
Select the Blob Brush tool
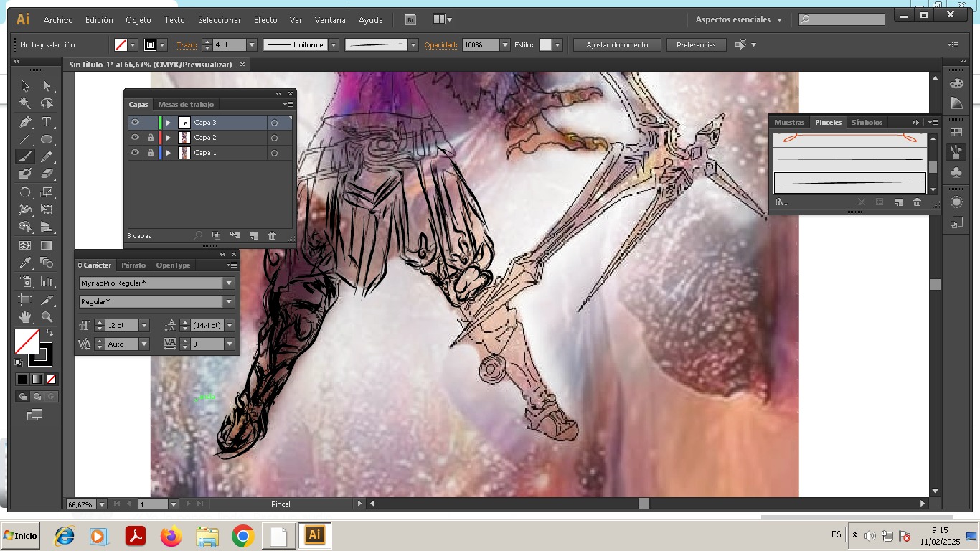click(x=25, y=174)
